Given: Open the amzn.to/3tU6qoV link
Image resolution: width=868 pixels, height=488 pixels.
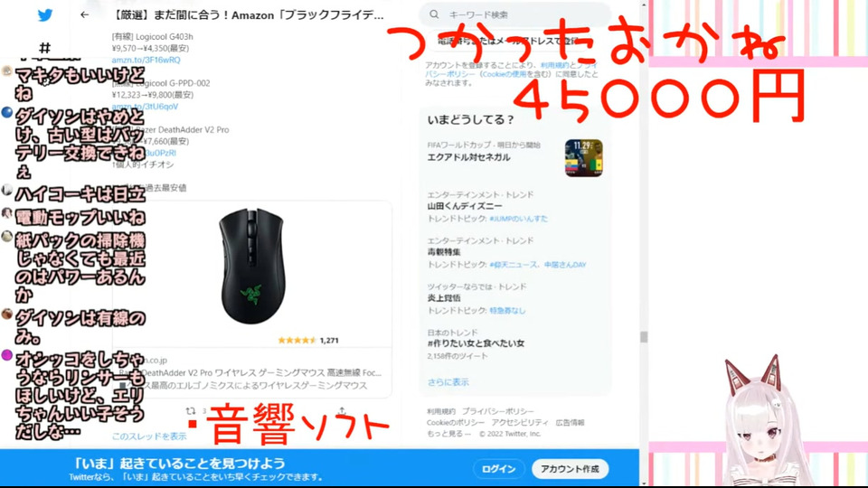Looking at the screenshot, I should (x=145, y=107).
